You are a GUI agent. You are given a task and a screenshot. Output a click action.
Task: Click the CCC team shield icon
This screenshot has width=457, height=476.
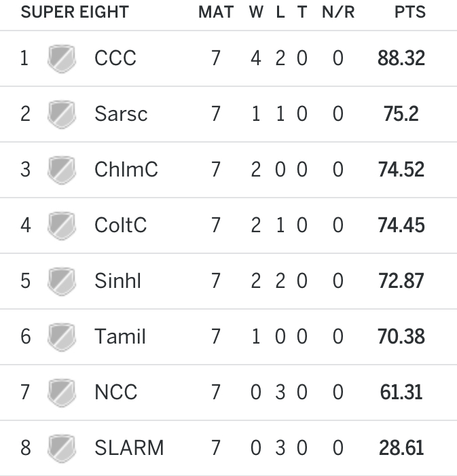pyautogui.click(x=61, y=58)
